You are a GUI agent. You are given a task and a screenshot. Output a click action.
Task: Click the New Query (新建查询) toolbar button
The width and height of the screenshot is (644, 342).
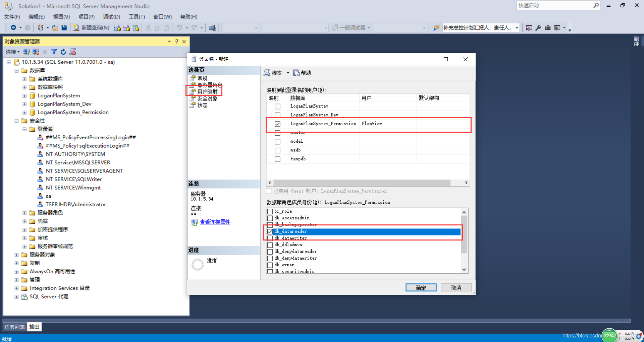pos(91,28)
